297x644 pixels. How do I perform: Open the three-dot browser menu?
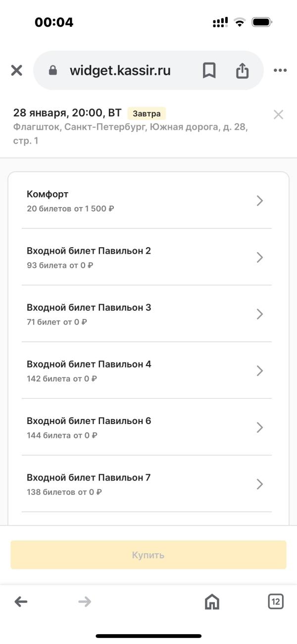pyautogui.click(x=280, y=70)
